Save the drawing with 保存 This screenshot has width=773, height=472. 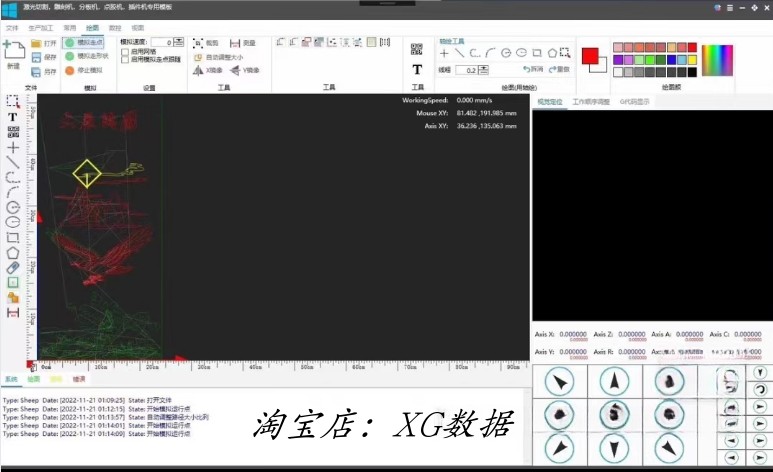[43, 57]
